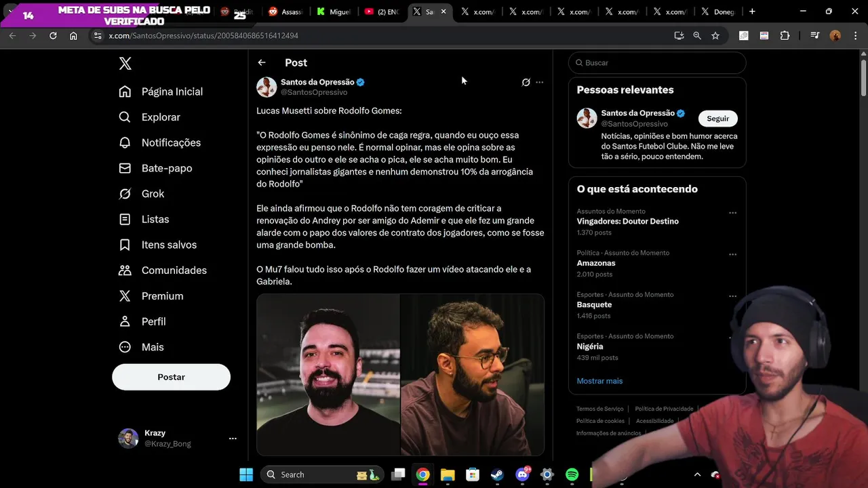This screenshot has width=868, height=488.
Task: Click the address bar URL
Action: [203, 35]
